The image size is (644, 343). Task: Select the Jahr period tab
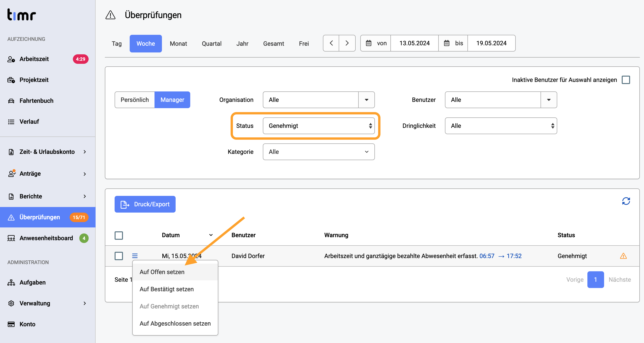coord(242,43)
